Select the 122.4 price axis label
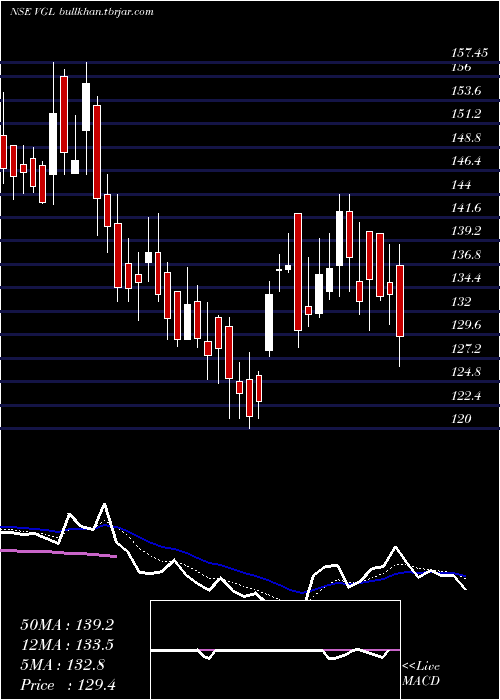This screenshot has width=500, height=700. (x=467, y=396)
